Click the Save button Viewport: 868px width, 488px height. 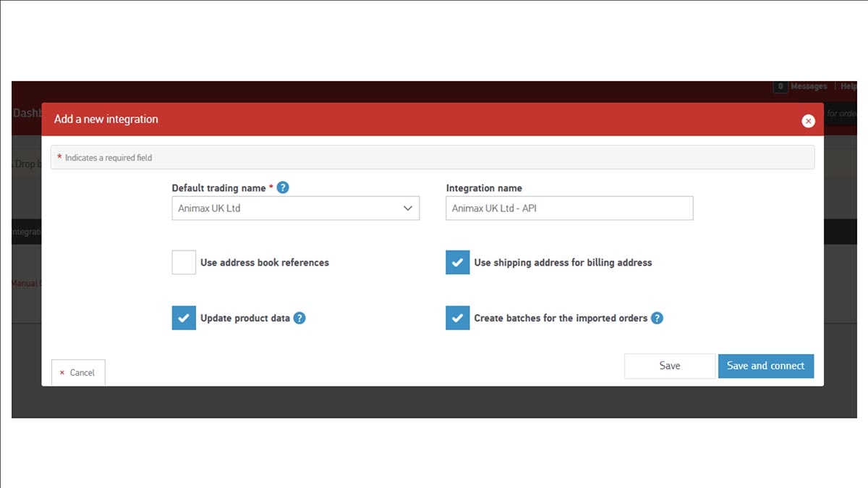[x=669, y=366]
